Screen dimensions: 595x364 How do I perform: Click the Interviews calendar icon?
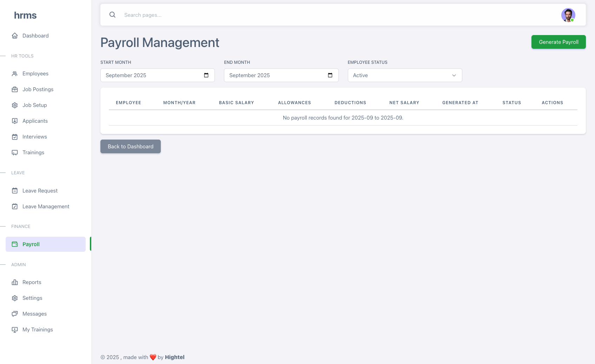point(15,137)
